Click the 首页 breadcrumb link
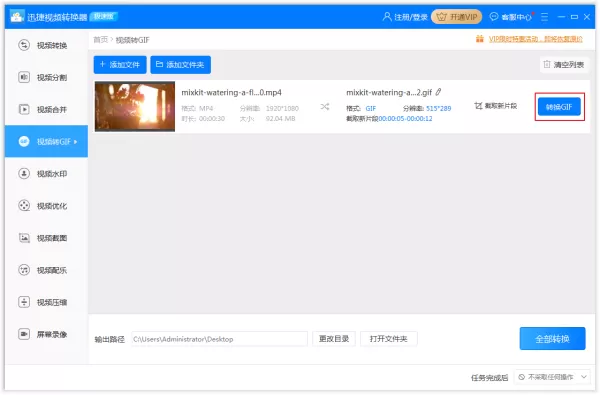 100,40
